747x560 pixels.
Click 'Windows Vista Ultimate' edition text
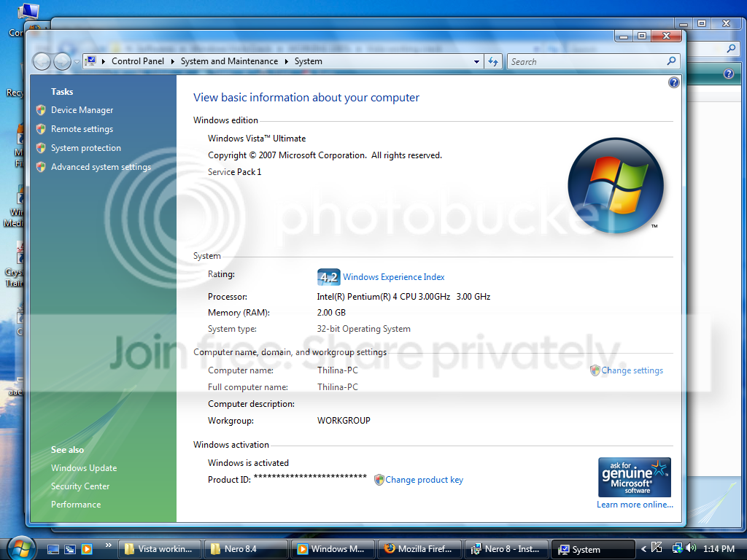257,139
